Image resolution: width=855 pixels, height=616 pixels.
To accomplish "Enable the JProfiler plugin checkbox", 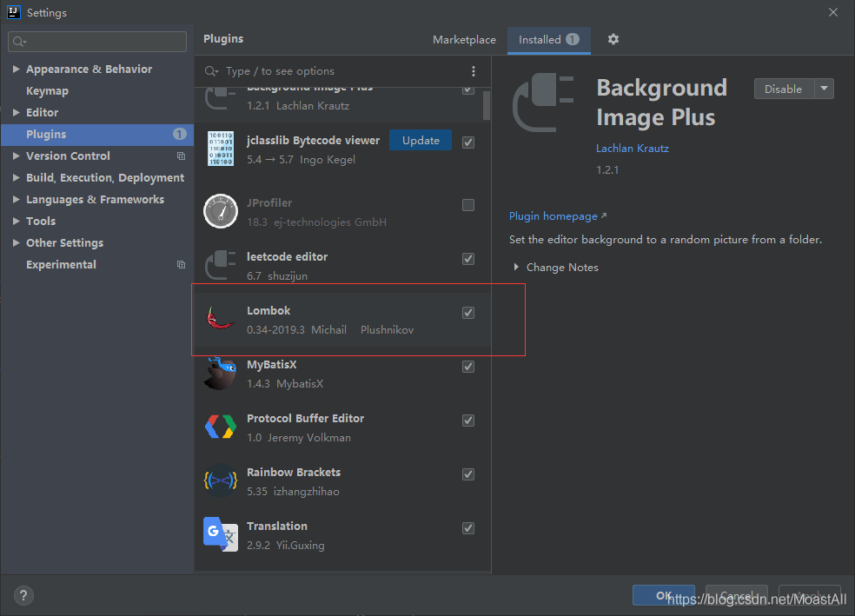I will (467, 205).
